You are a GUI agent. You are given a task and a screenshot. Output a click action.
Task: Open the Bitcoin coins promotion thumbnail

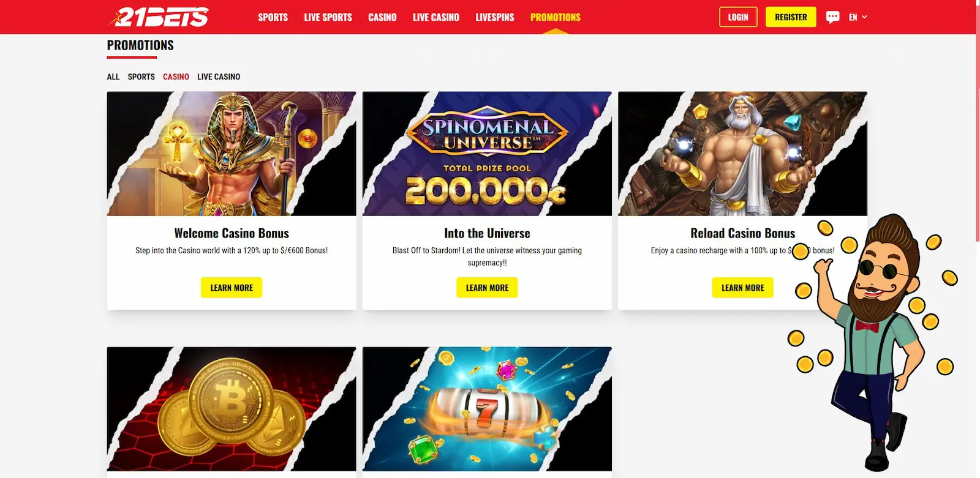[x=232, y=409]
